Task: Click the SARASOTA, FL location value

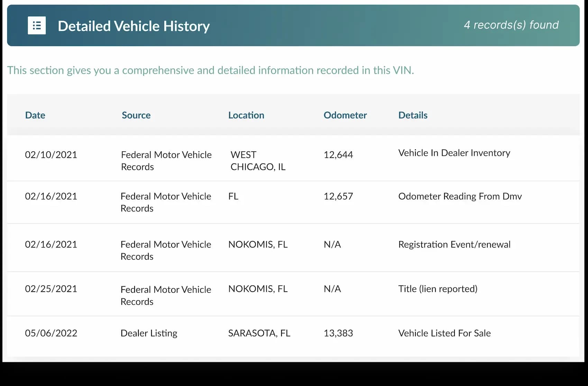Action: (259, 333)
